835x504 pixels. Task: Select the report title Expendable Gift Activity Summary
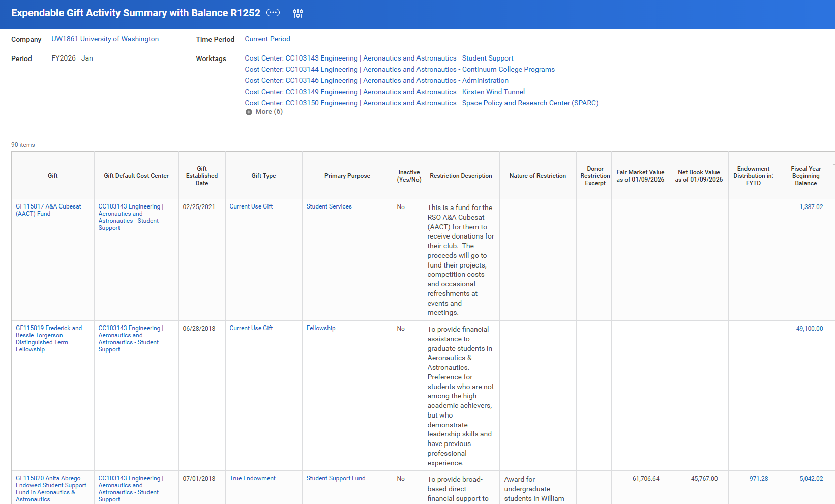(136, 13)
